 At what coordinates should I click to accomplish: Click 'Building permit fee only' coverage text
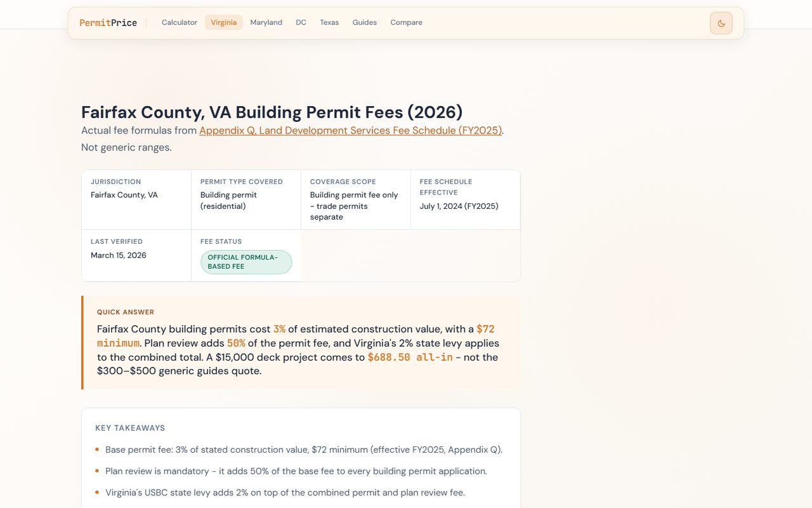354,206
